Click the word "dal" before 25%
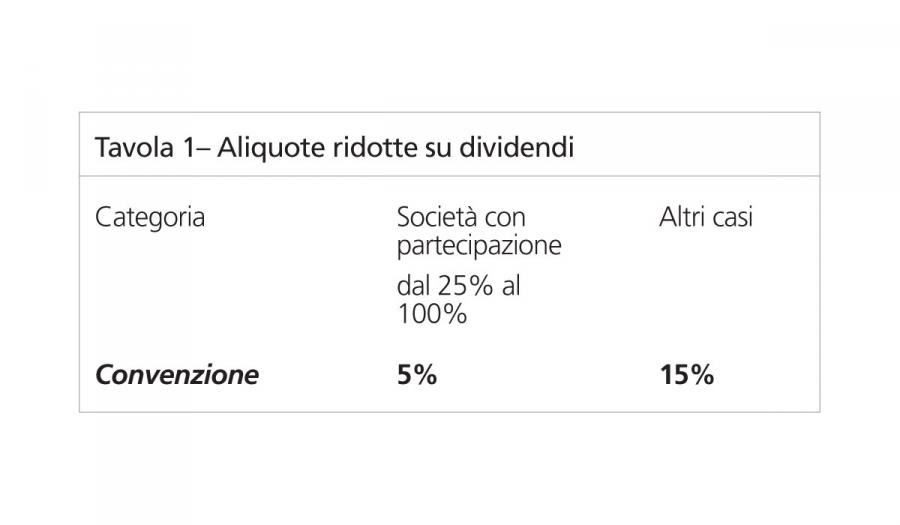The image size is (900, 525). pos(414,285)
